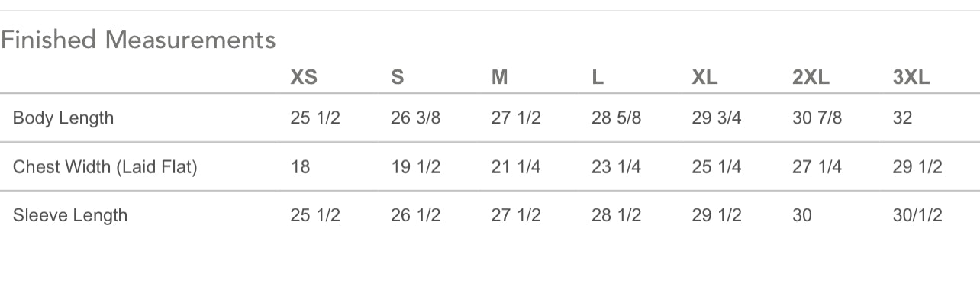Screen dimensions: 980x306
Task: Select the 21 1/4 chest width cell
Action: pos(516,167)
